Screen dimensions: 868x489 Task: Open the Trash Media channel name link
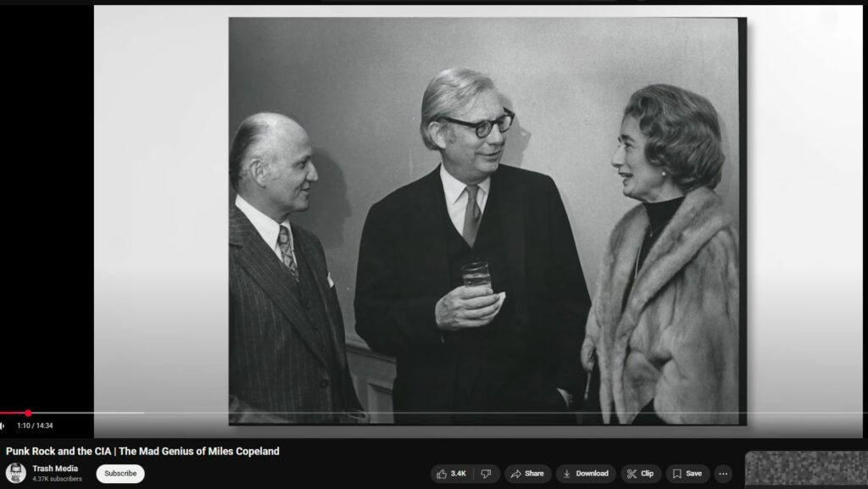[55, 469]
